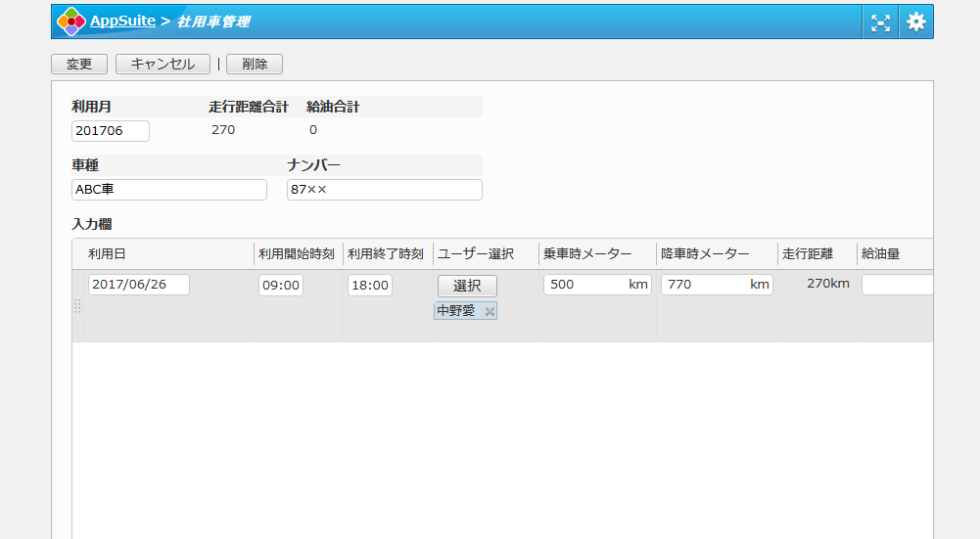This screenshot has width=980, height=539.
Task: Click the 給油量 input field
Action: [896, 285]
